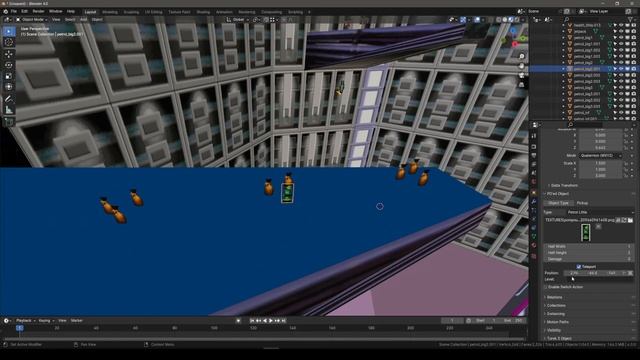Click the pan view hand gizmo
Screen dimensions: 640x360
(x=522, y=66)
